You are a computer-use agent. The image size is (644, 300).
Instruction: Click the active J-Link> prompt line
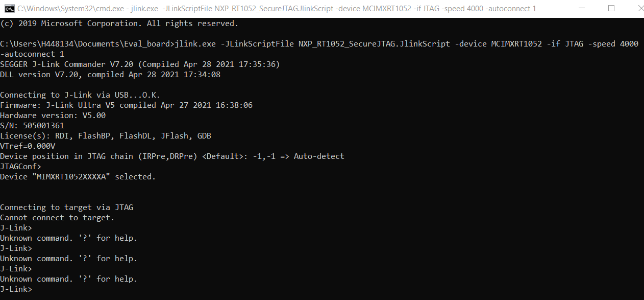[16, 289]
